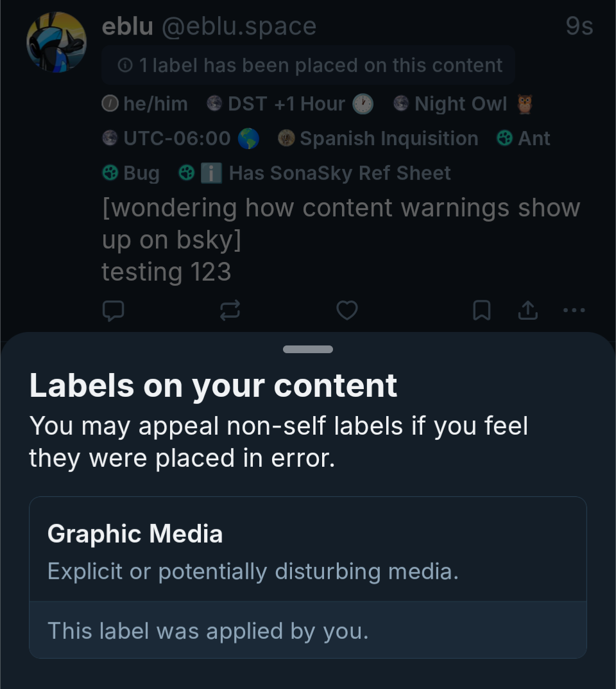This screenshot has width=616, height=689.
Task: Grab the bottom sheet drag handle
Action: click(x=308, y=349)
